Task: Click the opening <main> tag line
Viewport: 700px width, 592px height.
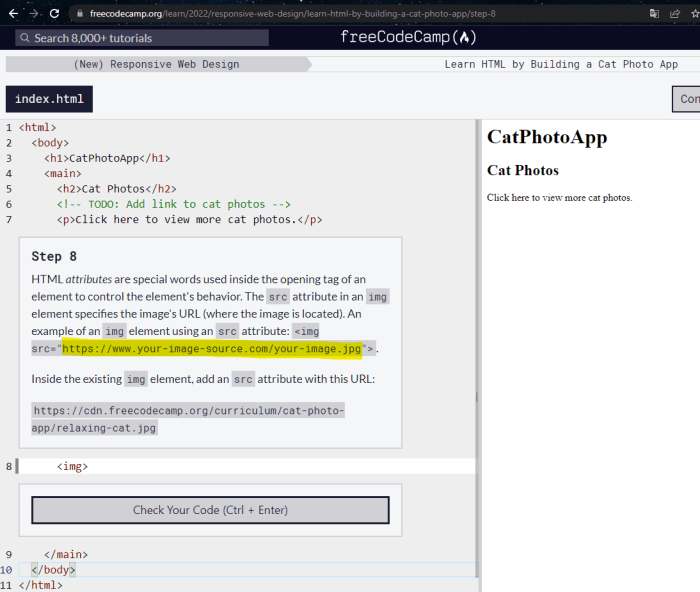Action: [62, 174]
